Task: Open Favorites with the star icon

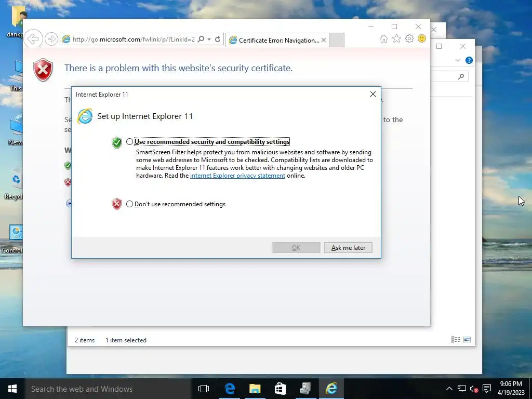Action: coord(396,38)
